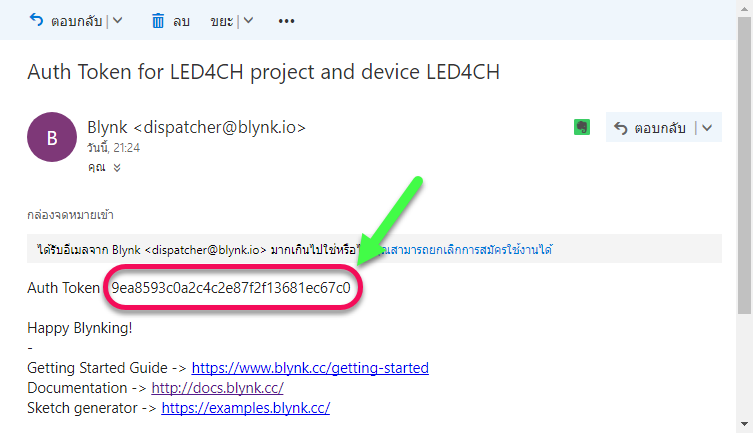
Task: Click the ลบ delete label
Action: click(x=182, y=21)
